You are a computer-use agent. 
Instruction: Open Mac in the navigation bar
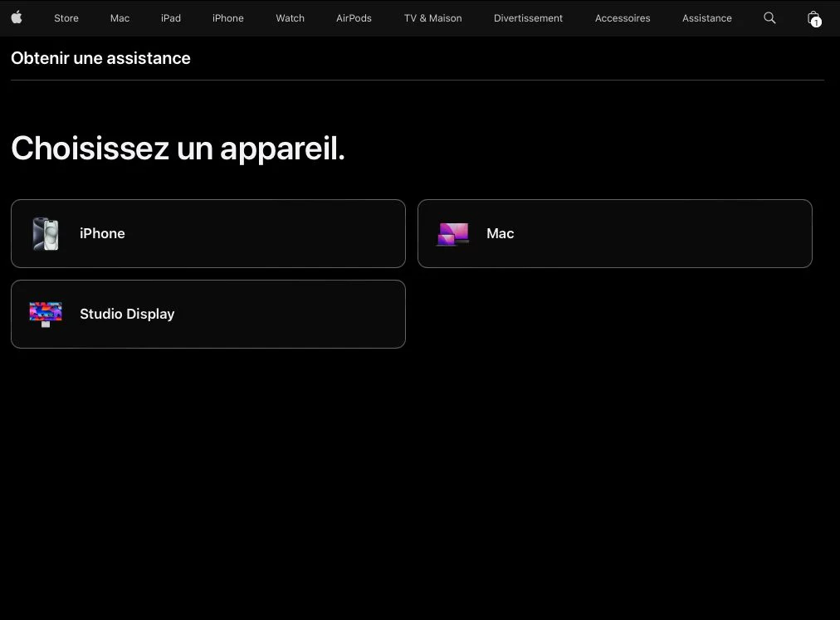(x=120, y=18)
